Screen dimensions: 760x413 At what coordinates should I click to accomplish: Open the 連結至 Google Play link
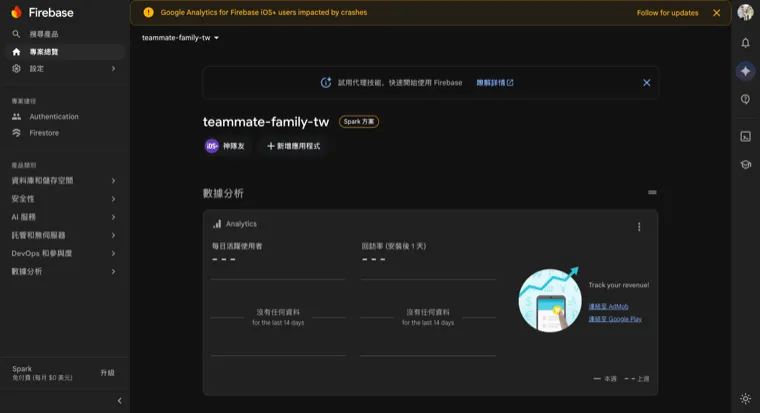[615, 319]
